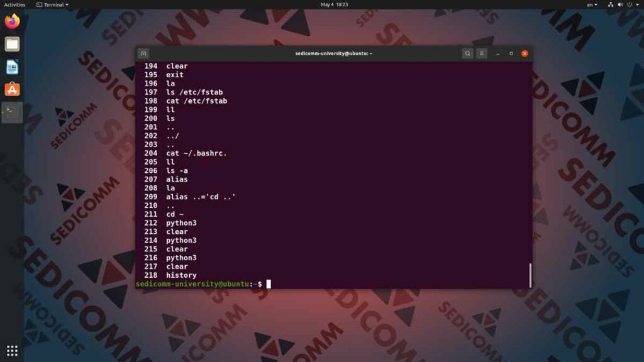
Task: Select the Terminal icon in the dock
Action: click(x=12, y=112)
